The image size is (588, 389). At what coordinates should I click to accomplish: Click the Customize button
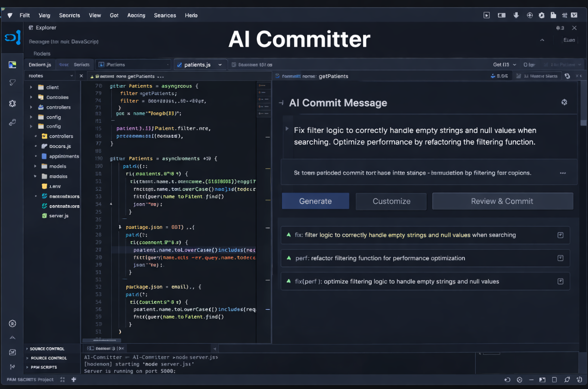[x=391, y=201]
